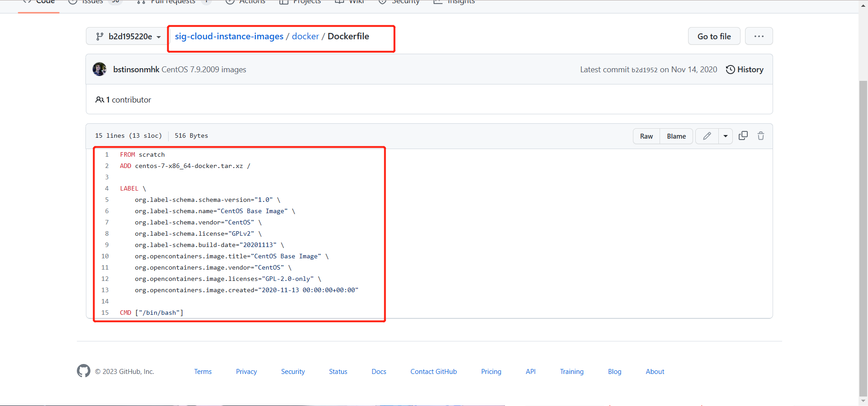Screen dimensions: 868x406
Task: Open History via the clock icon
Action: pos(730,70)
